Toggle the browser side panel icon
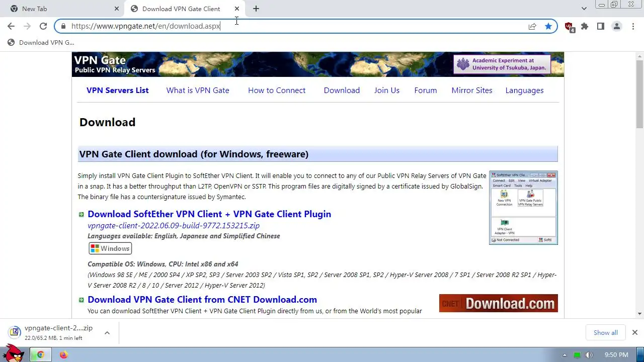 click(x=601, y=26)
